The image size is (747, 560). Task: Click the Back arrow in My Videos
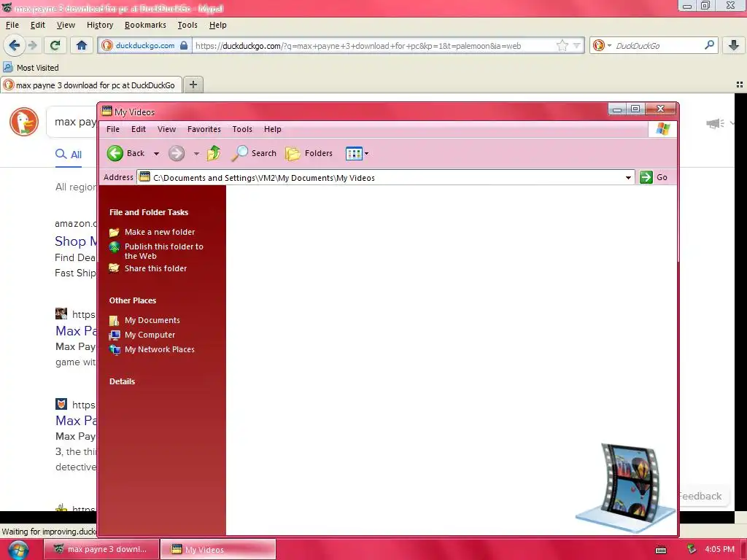115,153
